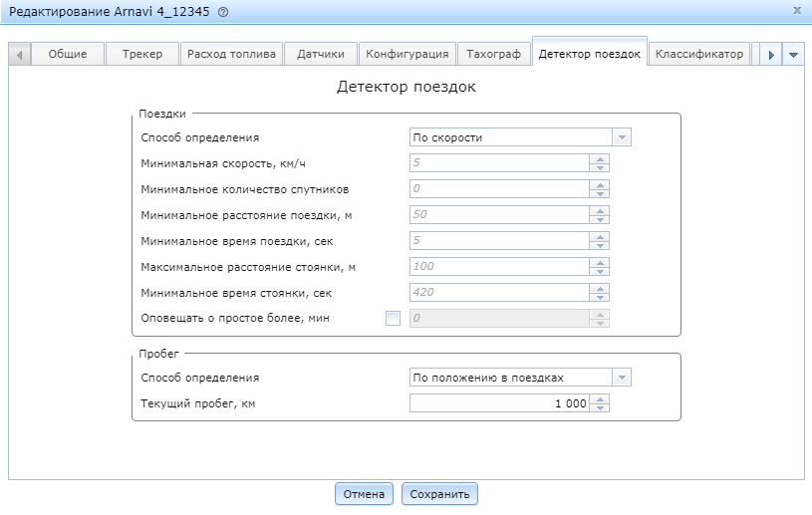812x515 pixels.
Task: Increase Минимальное время стоянки value
Action: pos(600,288)
